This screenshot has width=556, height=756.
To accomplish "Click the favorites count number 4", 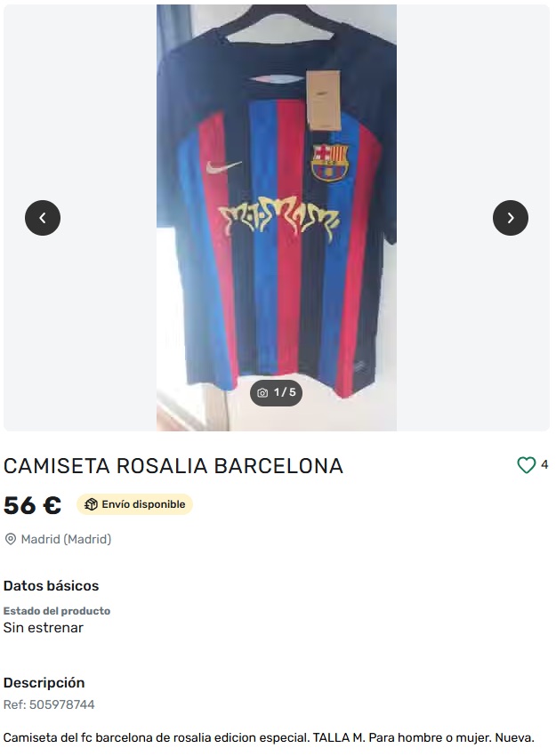I will (544, 464).
